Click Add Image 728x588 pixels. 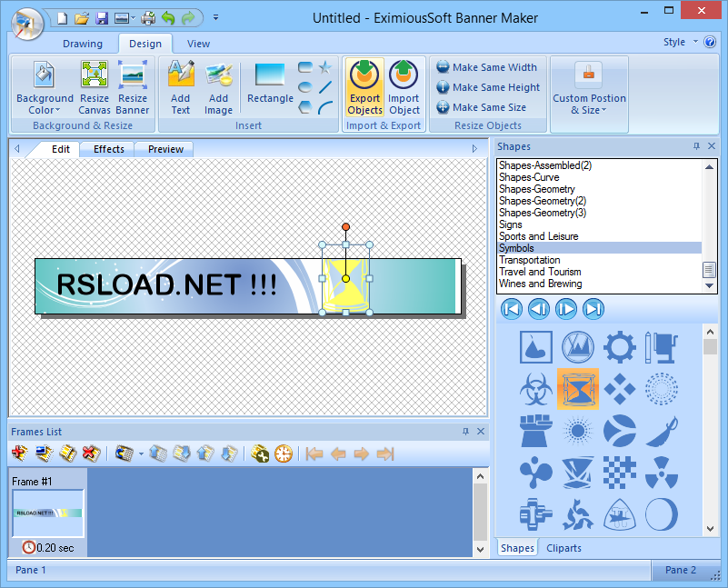[218, 88]
